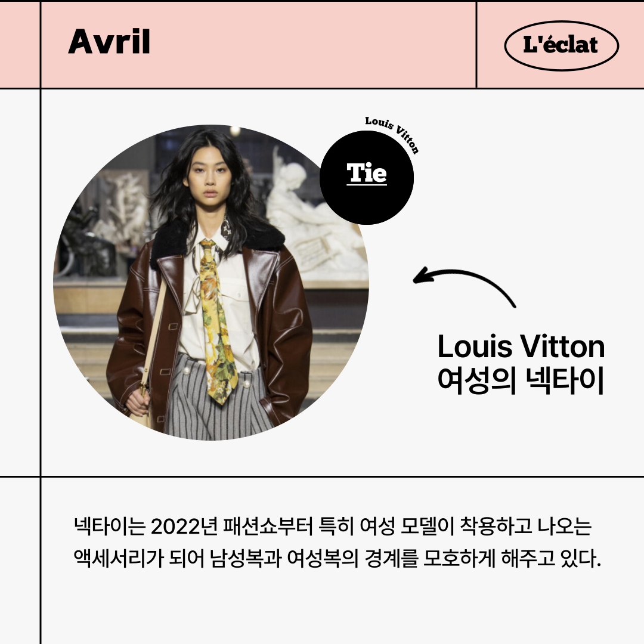Click the Louis Vitton headline text
Screen dimensions: 644x644
(x=521, y=347)
